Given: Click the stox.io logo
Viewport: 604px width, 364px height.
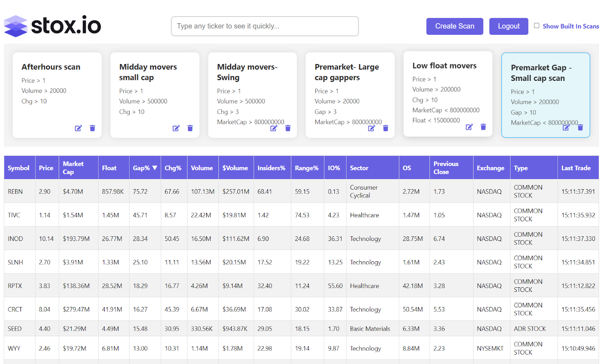Looking at the screenshot, I should tap(52, 26).
